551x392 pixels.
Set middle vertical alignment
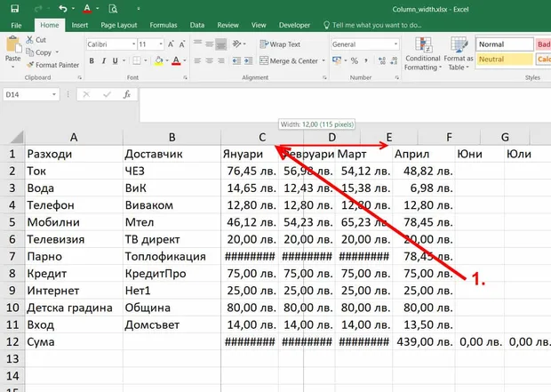(x=209, y=44)
